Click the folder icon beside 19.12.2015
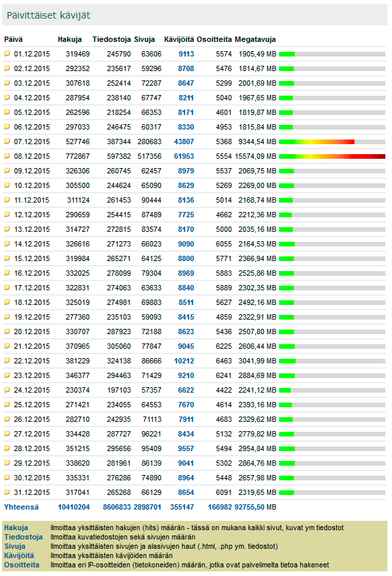This screenshot has height=576, width=392. click(x=7, y=317)
